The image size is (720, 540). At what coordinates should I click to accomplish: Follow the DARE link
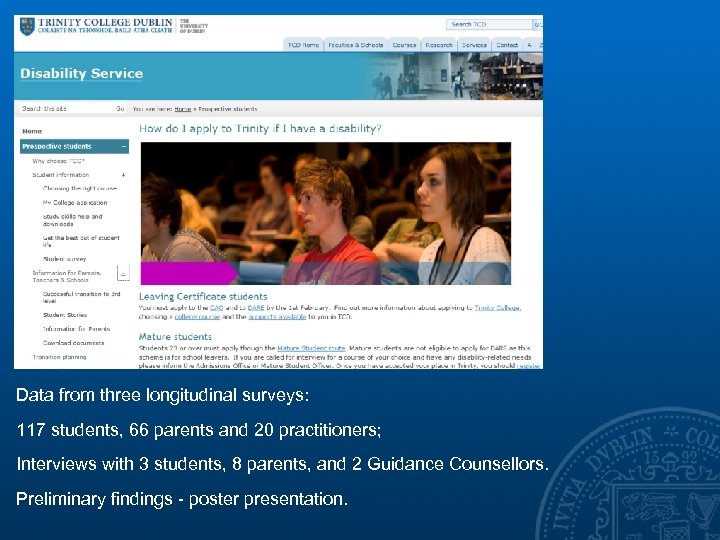[x=256, y=308]
